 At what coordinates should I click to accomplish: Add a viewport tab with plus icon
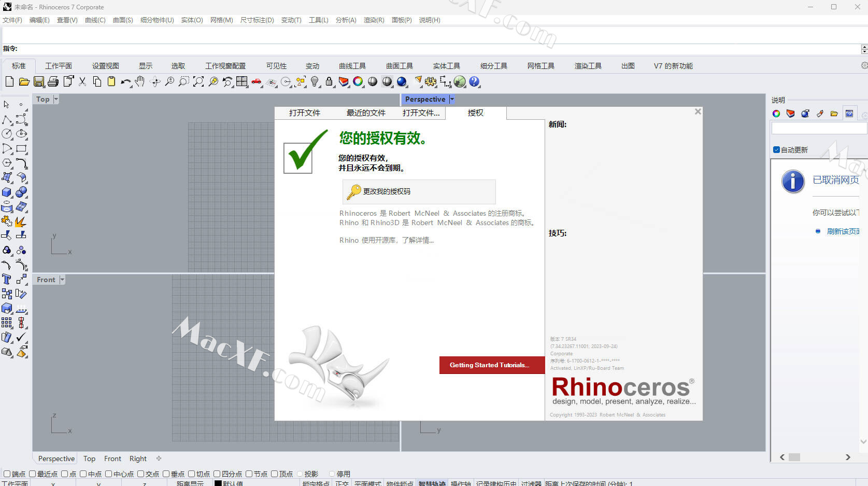[159, 459]
